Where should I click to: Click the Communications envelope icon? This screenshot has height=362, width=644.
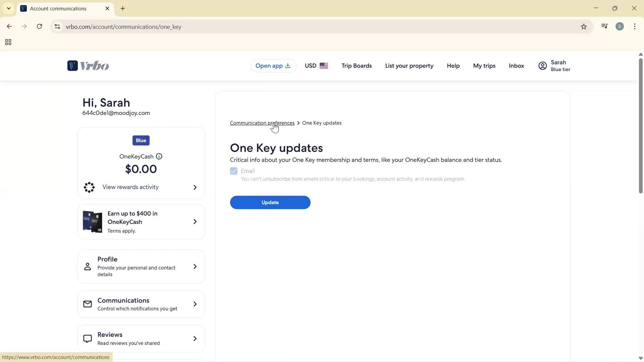88,304
